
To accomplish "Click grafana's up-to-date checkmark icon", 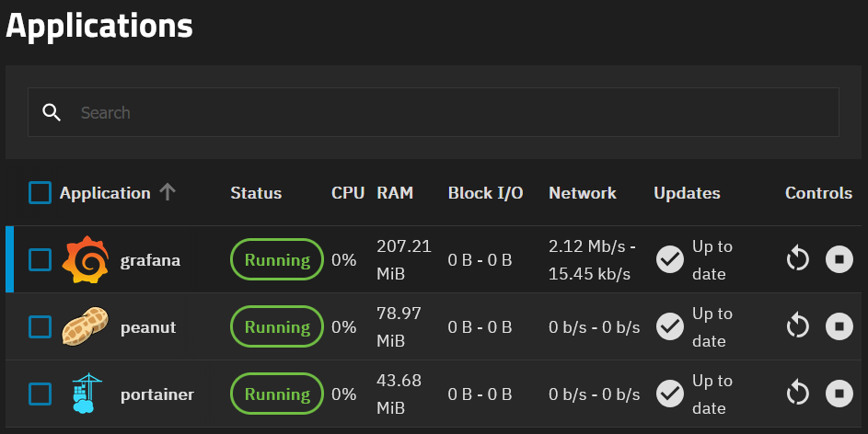I will point(670,259).
